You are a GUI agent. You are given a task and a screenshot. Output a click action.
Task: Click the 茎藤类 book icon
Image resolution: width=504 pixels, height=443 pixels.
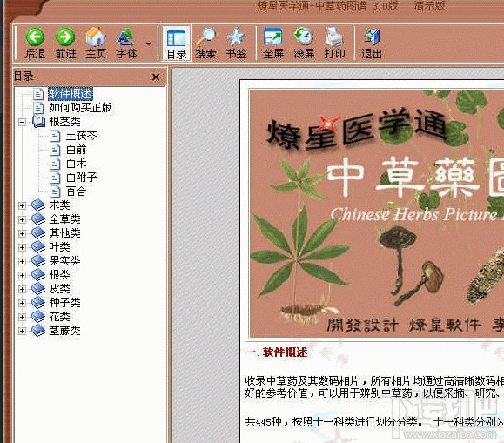point(38,330)
